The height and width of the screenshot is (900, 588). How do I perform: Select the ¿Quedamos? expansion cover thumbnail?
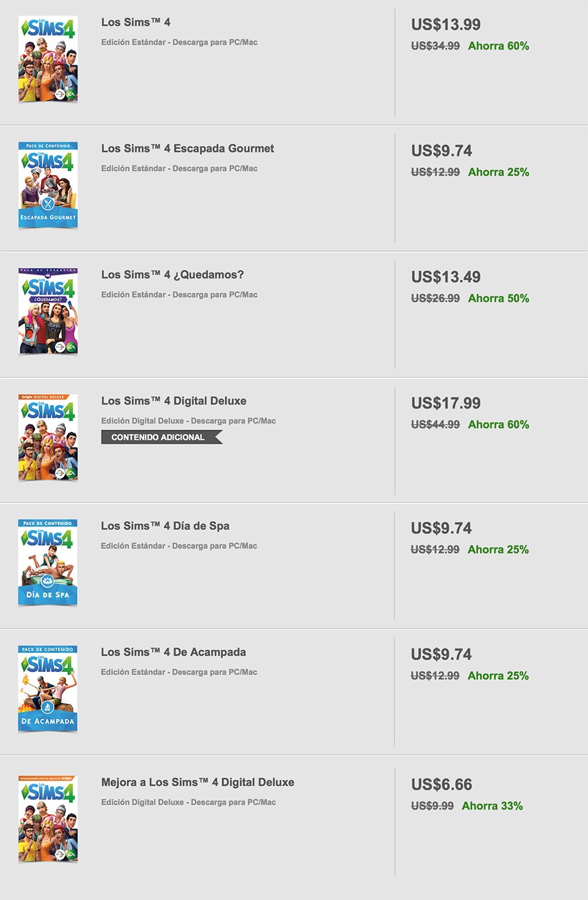pyautogui.click(x=48, y=311)
